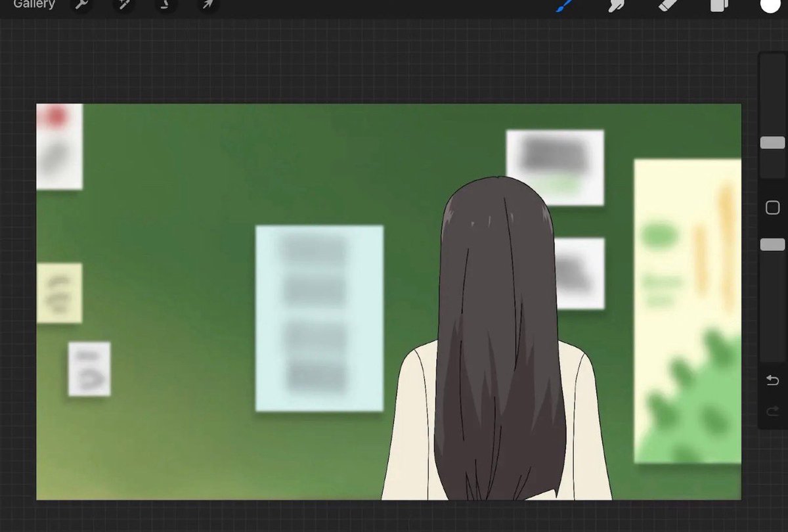The image size is (788, 532).
Task: Select the Smudge tool
Action: [x=616, y=5]
